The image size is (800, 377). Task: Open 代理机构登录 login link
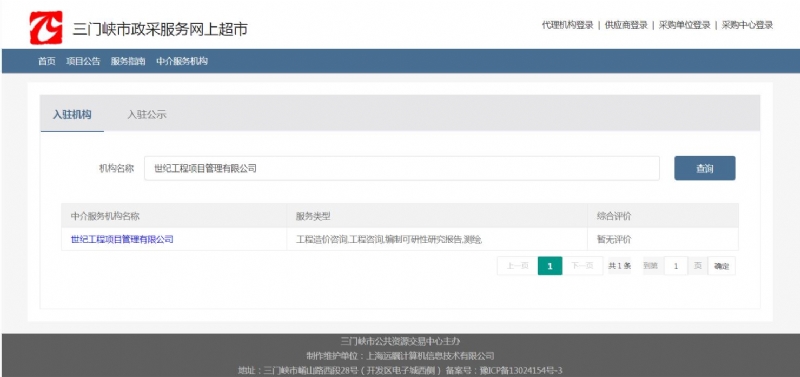tap(567, 25)
